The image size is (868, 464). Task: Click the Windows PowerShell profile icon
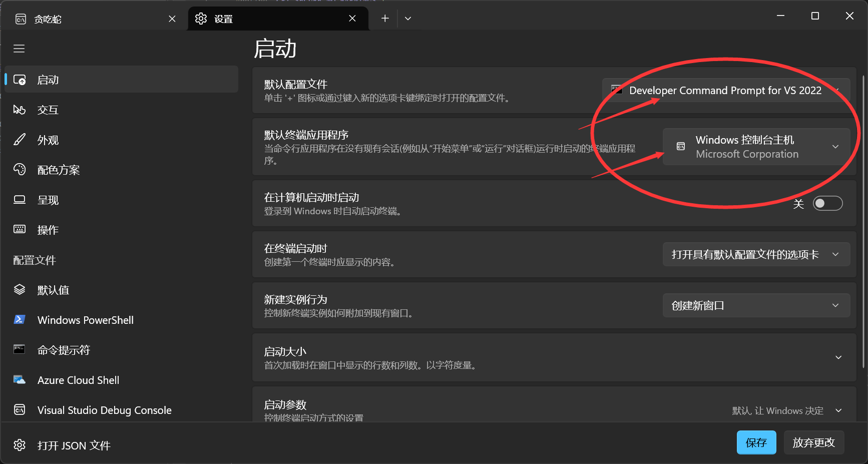click(x=20, y=319)
